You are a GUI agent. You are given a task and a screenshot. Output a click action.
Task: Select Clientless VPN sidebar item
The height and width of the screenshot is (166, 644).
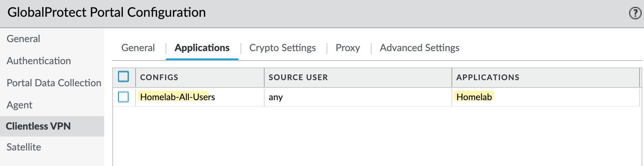tap(38, 126)
